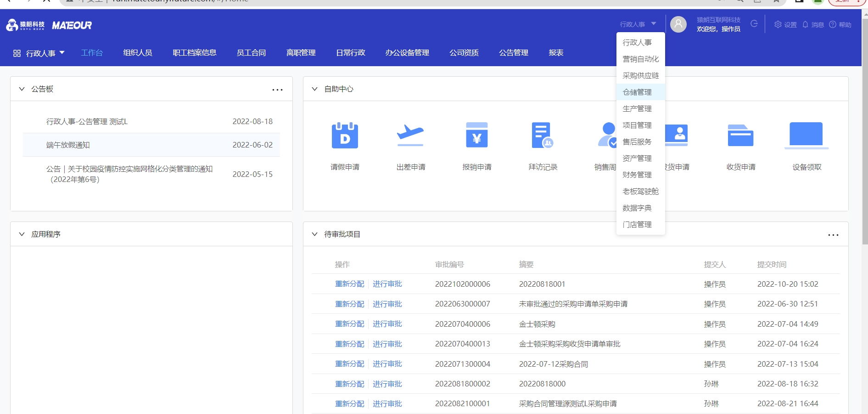This screenshot has width=868, height=414.
Task: Click 摘要 column header
Action: pyautogui.click(x=526, y=265)
